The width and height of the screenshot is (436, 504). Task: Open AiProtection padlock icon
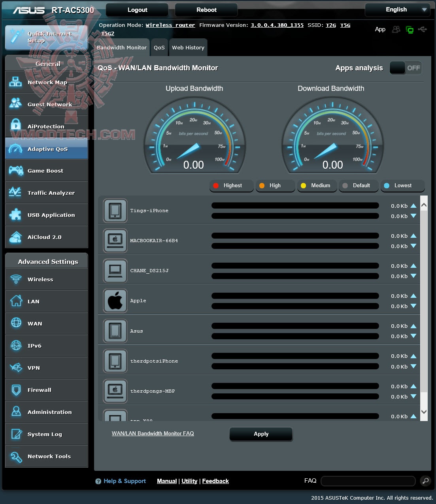coord(15,126)
